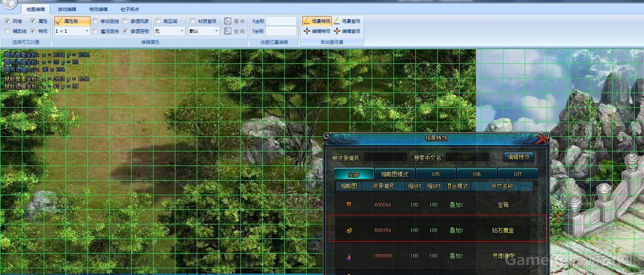Click the 混合模式 column header

pyautogui.click(x=457, y=186)
